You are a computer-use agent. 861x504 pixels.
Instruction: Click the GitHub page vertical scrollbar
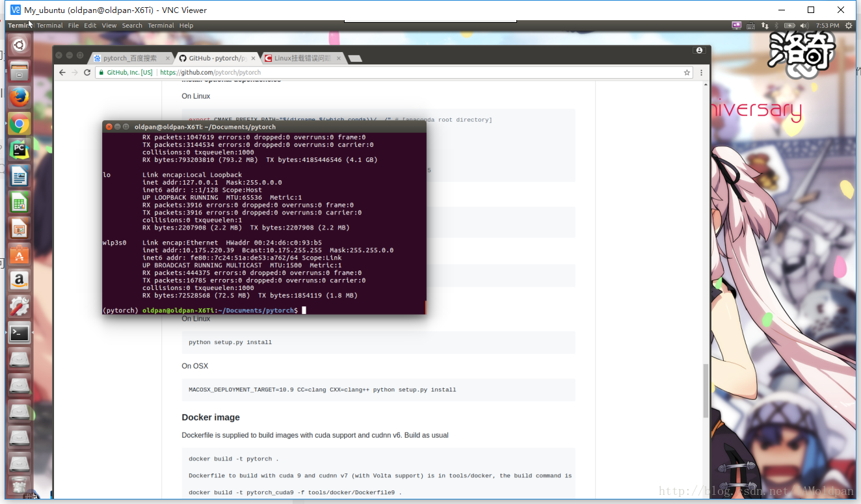706,390
